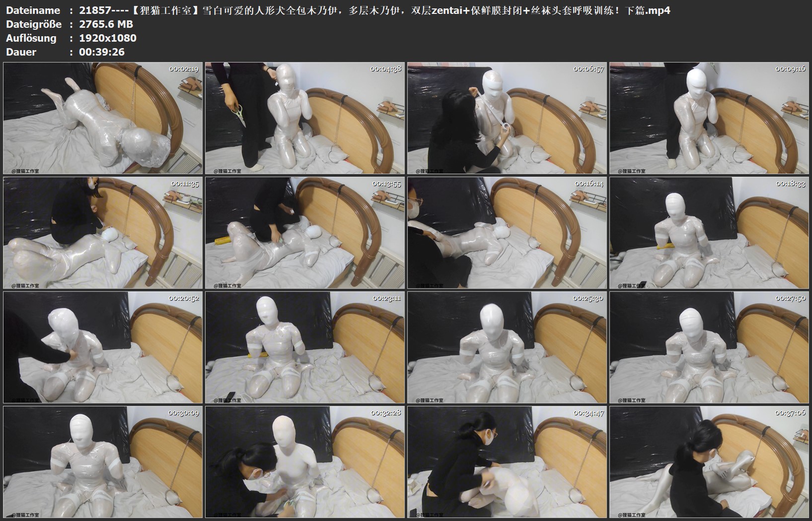Open the 00:32:28 thumbnail

[305, 462]
